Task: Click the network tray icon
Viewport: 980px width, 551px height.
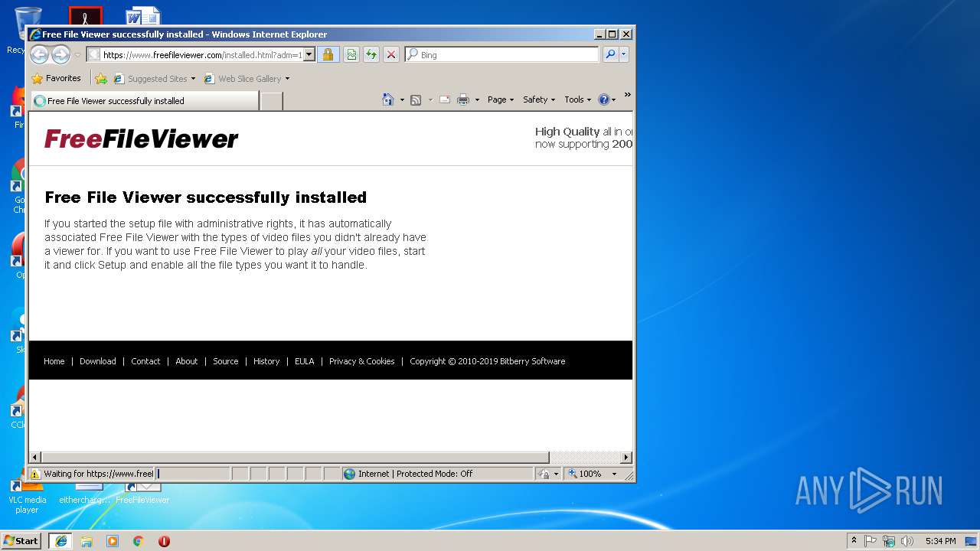Action: click(x=889, y=541)
